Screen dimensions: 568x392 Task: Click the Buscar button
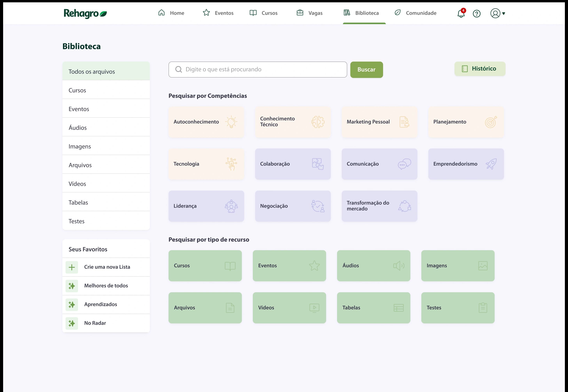tap(366, 70)
